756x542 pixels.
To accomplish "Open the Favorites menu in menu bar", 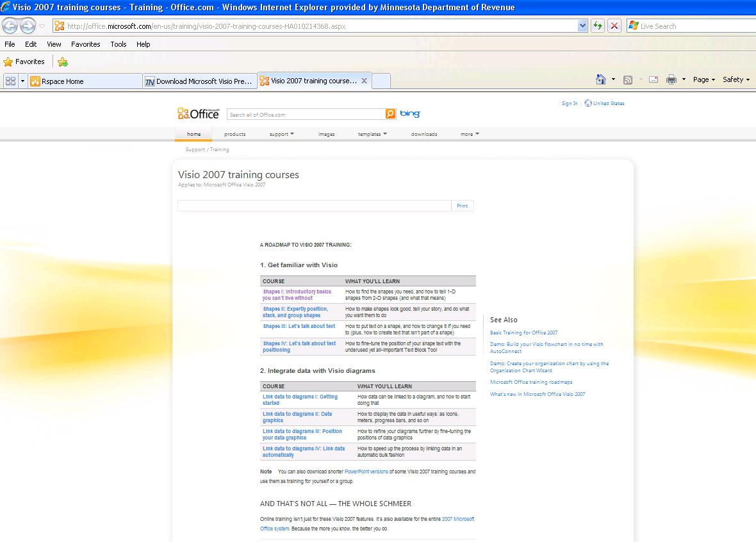I will point(86,44).
